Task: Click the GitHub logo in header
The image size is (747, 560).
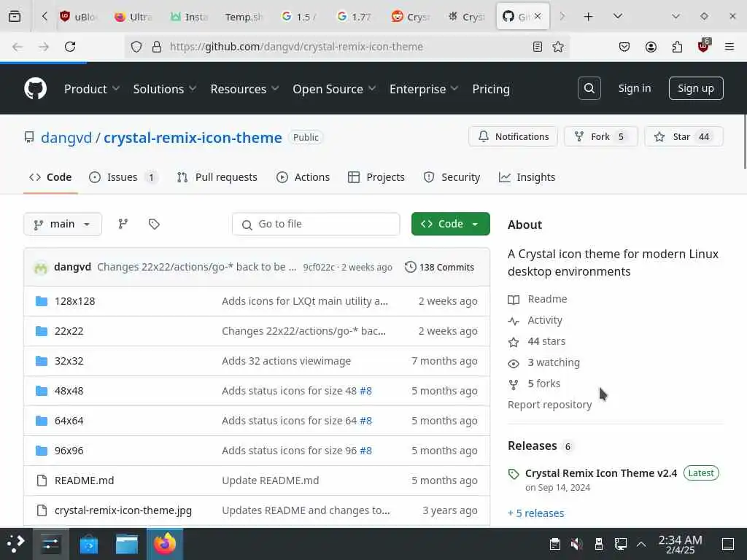Action: pos(35,88)
